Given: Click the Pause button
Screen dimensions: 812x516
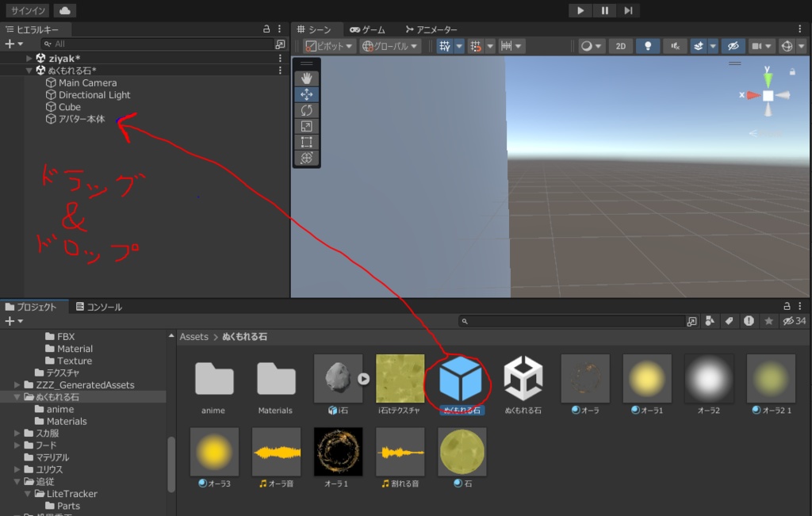Looking at the screenshot, I should (604, 10).
